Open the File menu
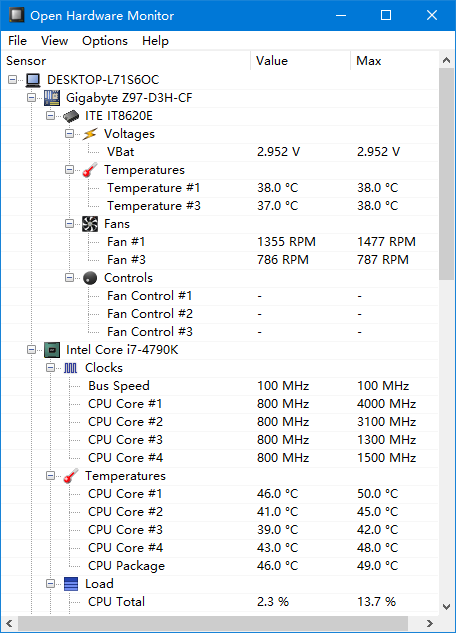Viewport: 456px width, 633px height. [x=17, y=41]
